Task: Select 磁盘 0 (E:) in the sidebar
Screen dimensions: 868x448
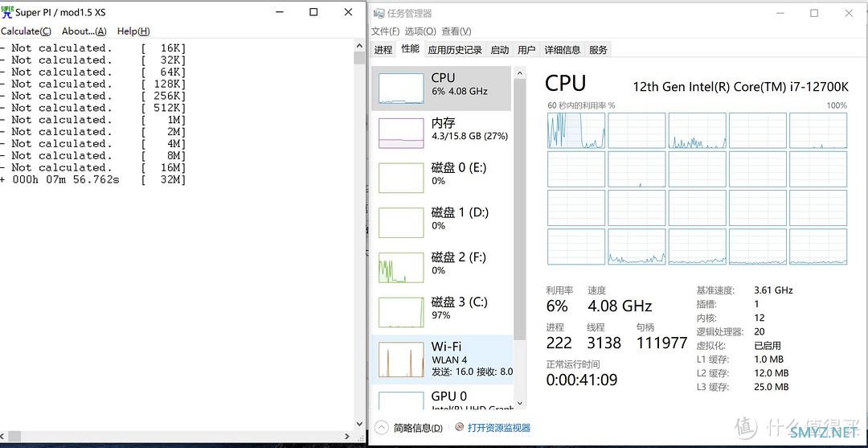Action: tap(441, 179)
